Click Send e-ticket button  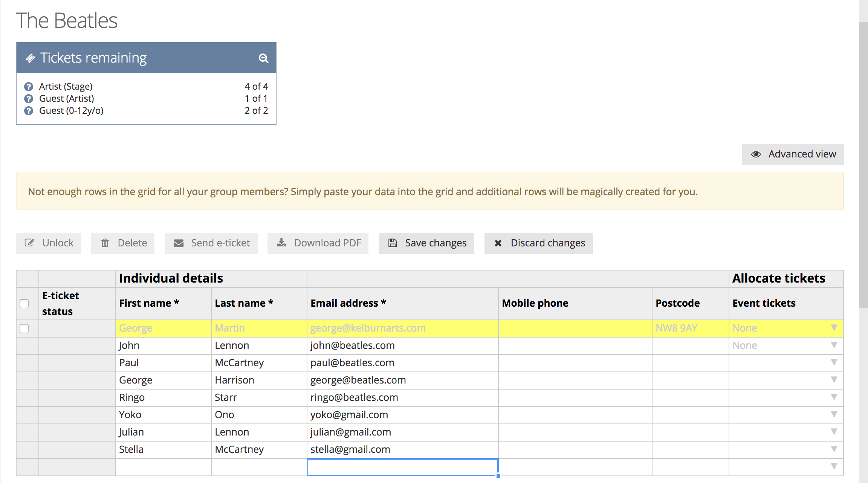coord(211,243)
